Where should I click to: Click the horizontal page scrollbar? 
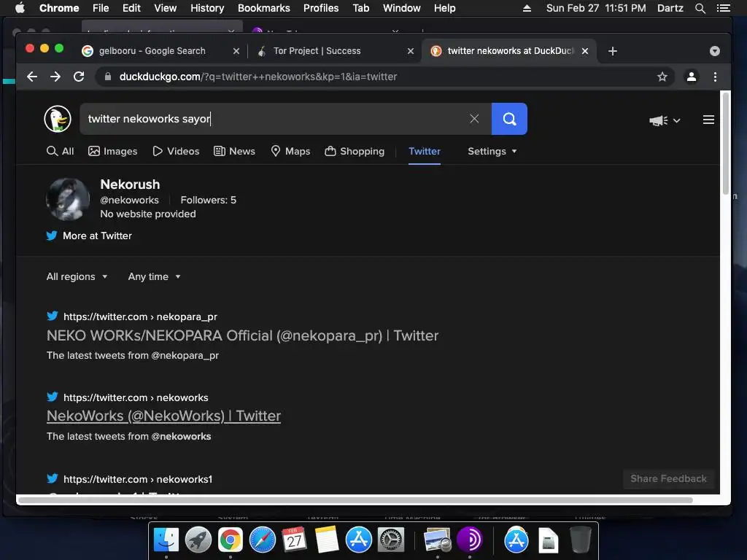tap(355, 500)
